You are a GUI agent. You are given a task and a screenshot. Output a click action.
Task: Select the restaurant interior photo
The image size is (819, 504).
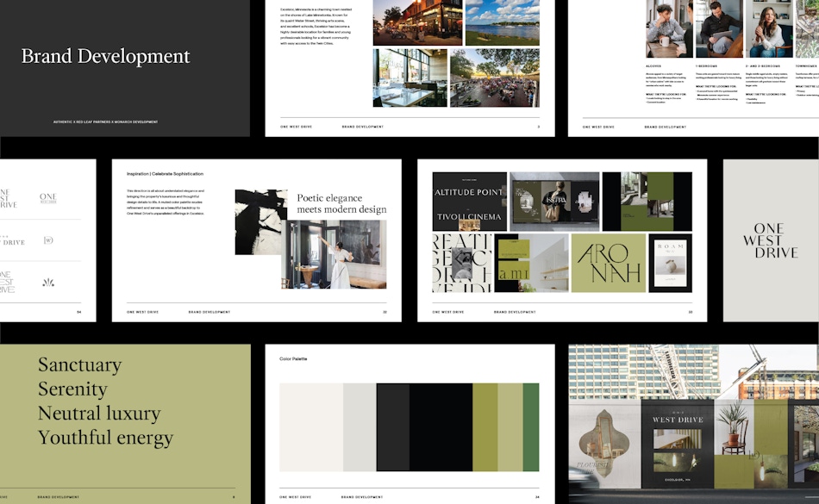click(x=410, y=78)
